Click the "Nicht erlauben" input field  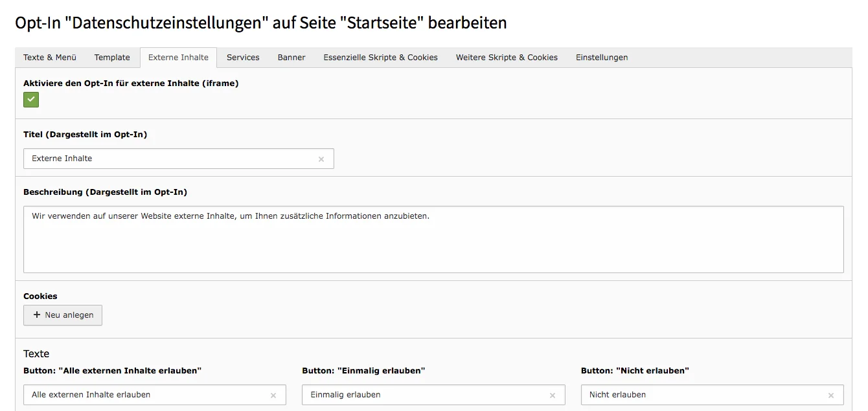pyautogui.click(x=700, y=395)
